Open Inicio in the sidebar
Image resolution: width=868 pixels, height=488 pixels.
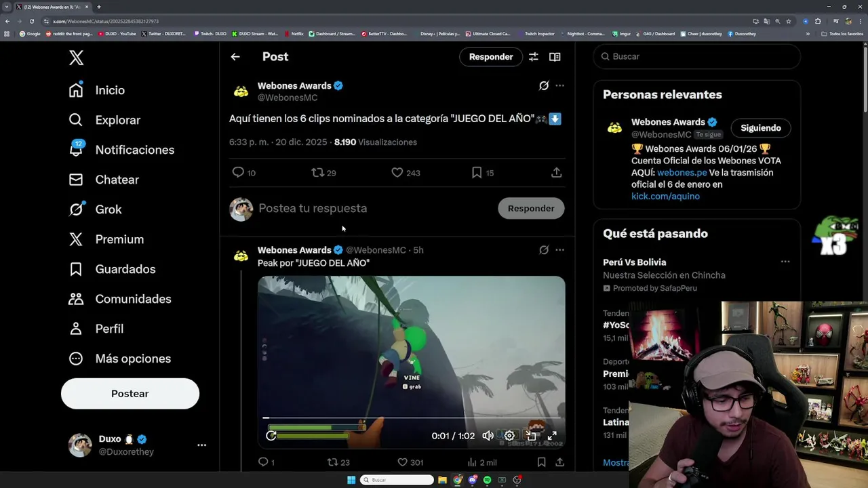(97, 90)
